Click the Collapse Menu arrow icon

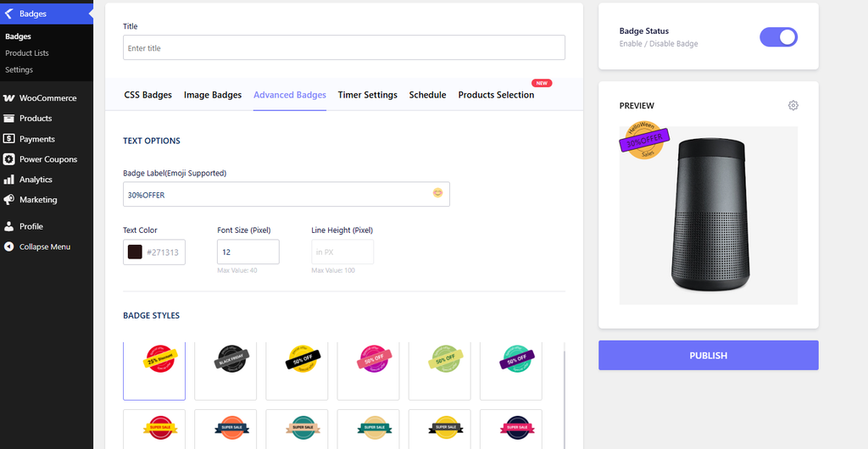[x=8, y=247]
